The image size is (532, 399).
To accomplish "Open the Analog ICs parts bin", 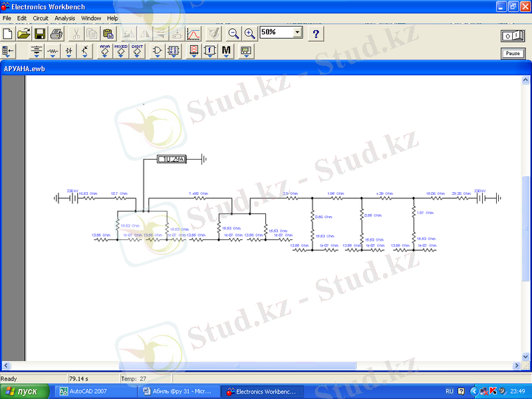I will click(x=105, y=51).
